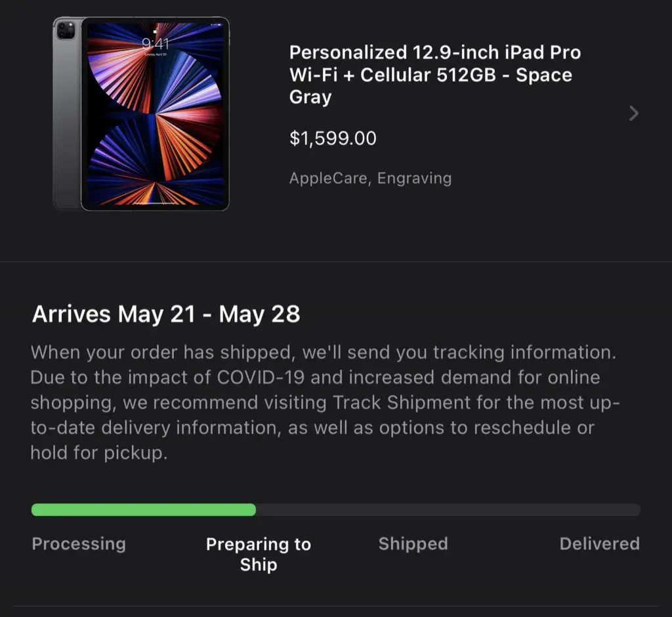Image resolution: width=672 pixels, height=617 pixels.
Task: Click the Arrives May 21 - May 28 heading
Action: 166,314
